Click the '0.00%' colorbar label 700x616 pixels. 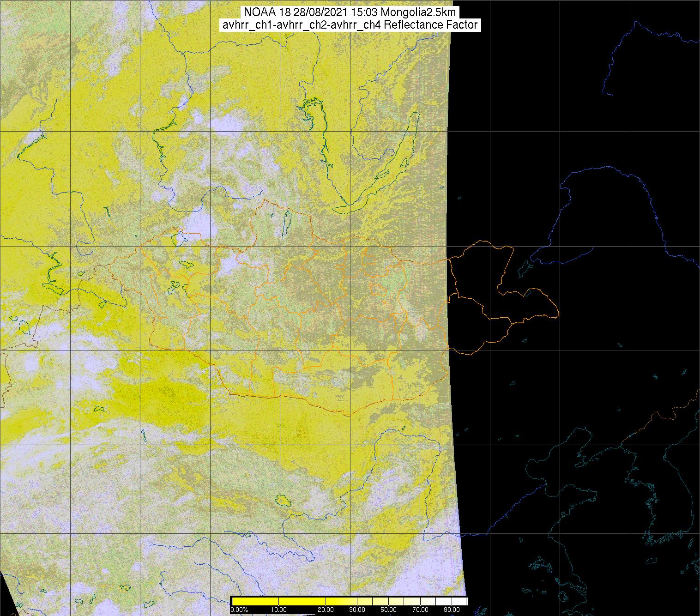pyautogui.click(x=239, y=610)
